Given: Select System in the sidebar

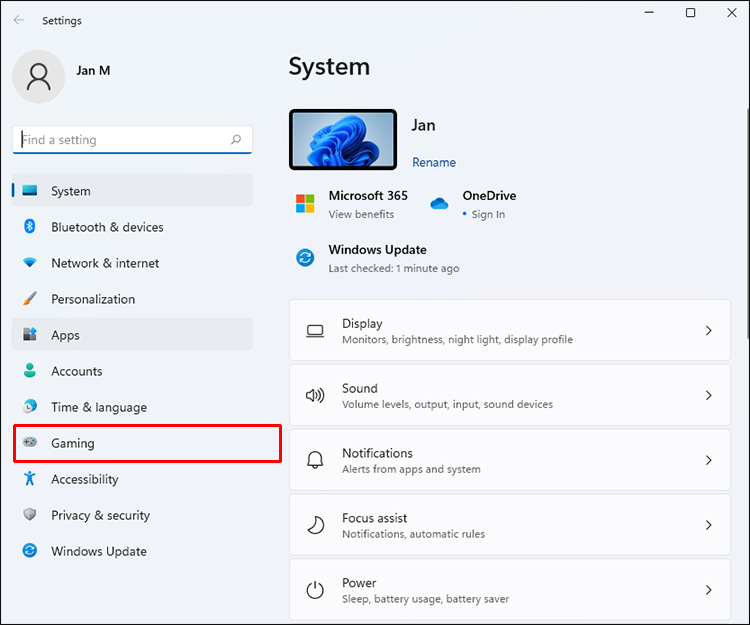Looking at the screenshot, I should (x=132, y=190).
